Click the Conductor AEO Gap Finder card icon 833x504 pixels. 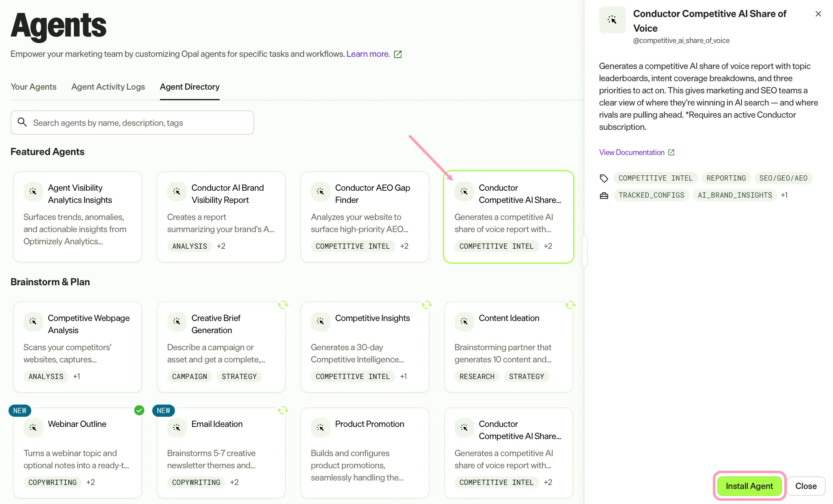321,191
